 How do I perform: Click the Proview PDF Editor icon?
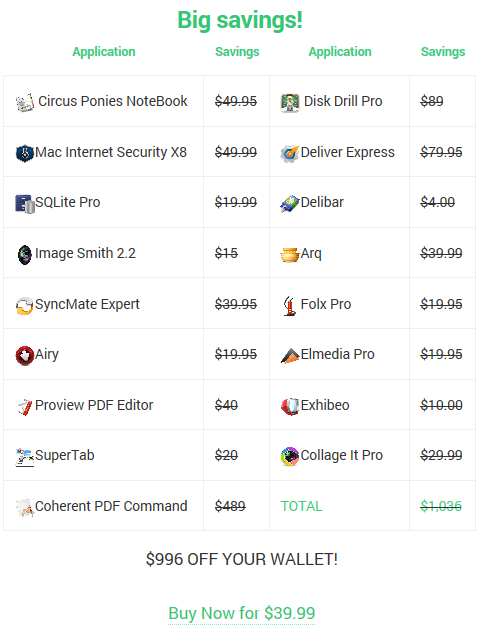tap(25, 406)
